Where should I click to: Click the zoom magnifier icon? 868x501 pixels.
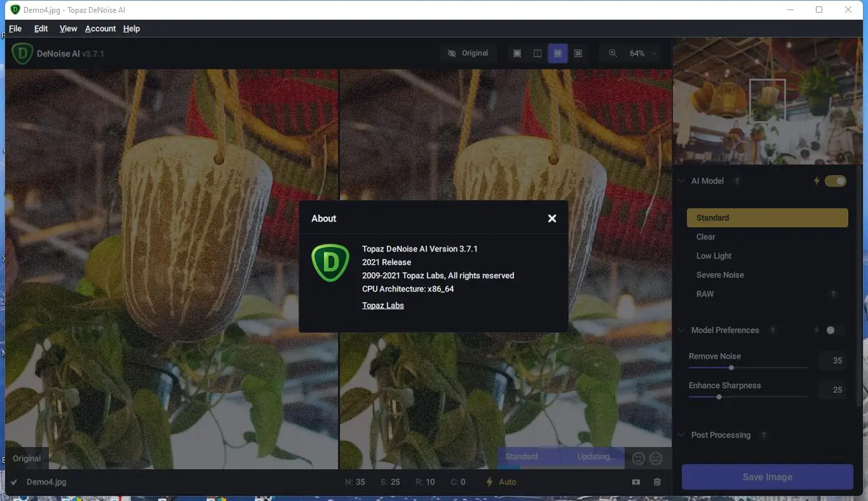click(613, 53)
